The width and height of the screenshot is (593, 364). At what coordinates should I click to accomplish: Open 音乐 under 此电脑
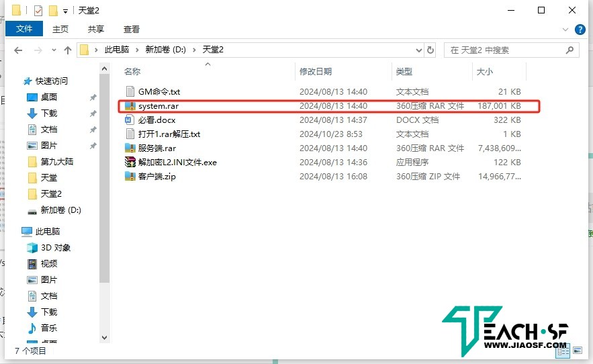coord(49,328)
